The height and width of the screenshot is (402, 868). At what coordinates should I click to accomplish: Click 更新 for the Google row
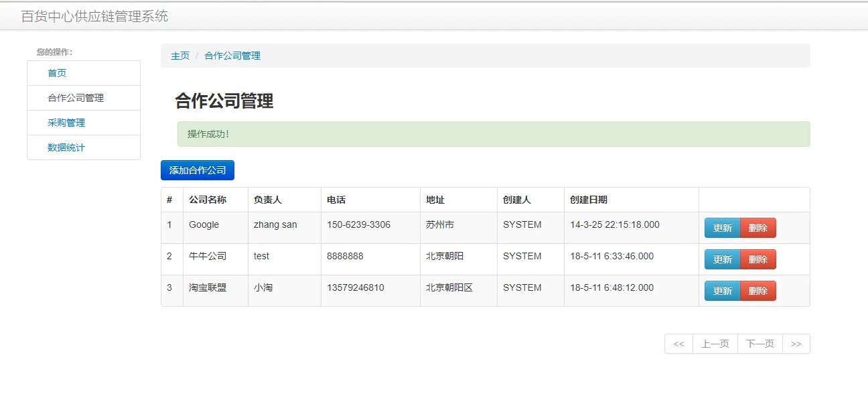pos(722,228)
